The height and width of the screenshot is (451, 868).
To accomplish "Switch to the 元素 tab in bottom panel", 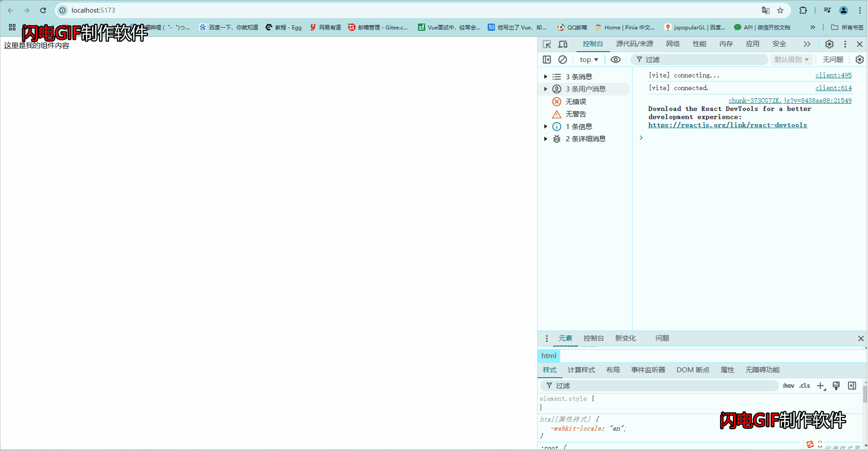I will tap(565, 338).
